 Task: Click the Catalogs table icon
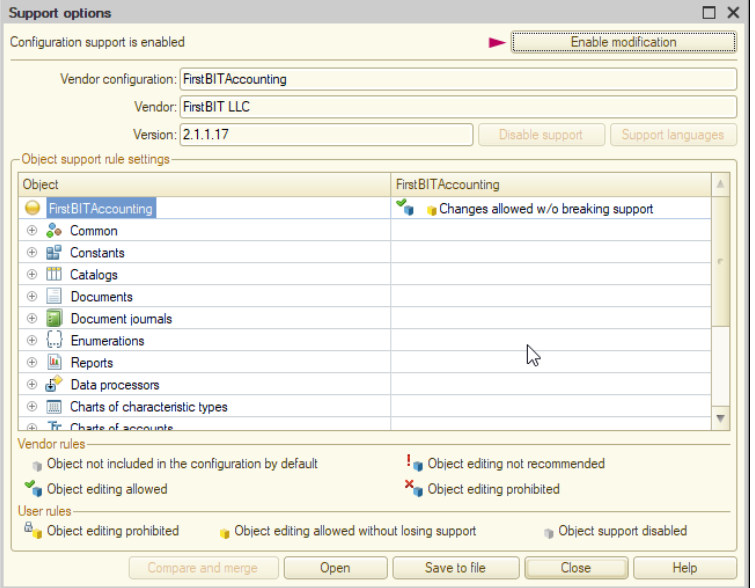[53, 274]
